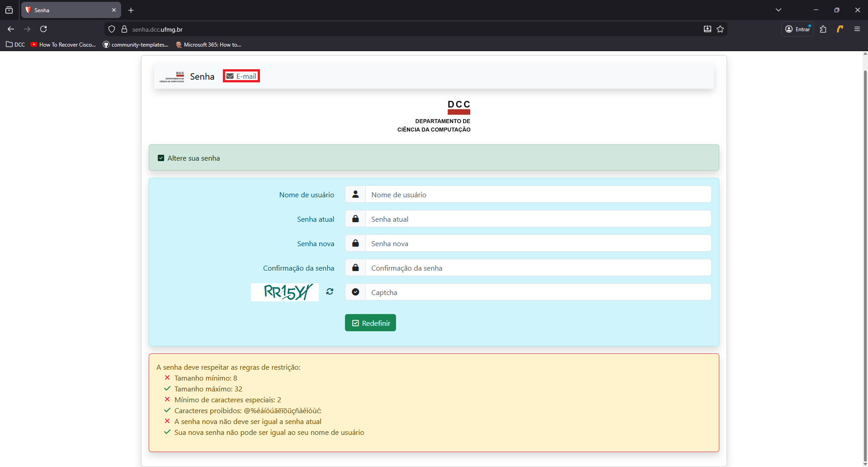
Task: Bookmark this page with the star icon
Action: (x=720, y=29)
